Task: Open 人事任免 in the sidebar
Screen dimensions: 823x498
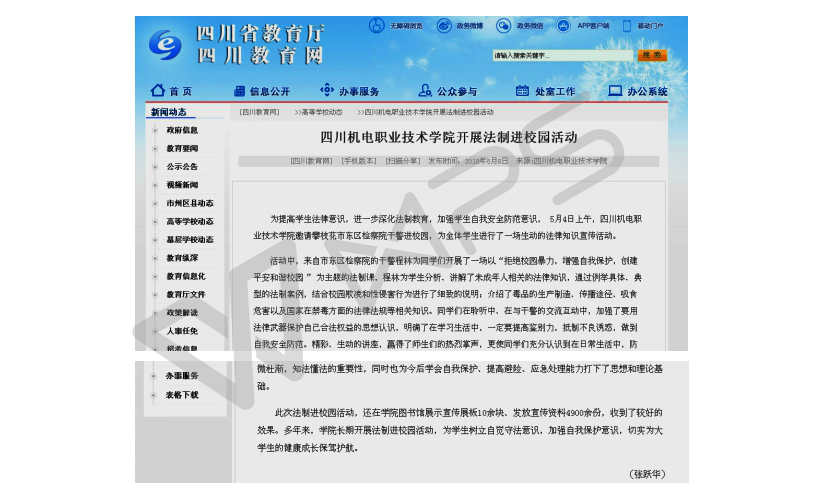Action: click(x=182, y=331)
